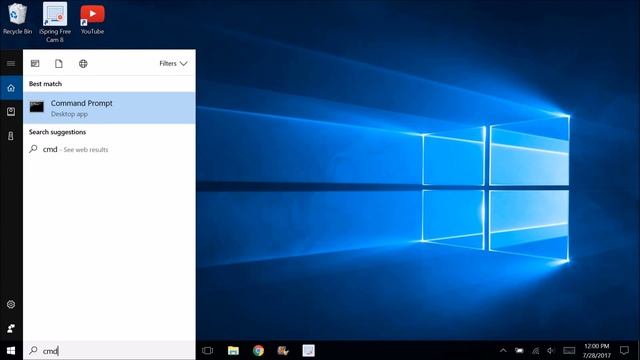640x360 pixels.
Task: Open Command Prompt best match result
Action: click(109, 108)
